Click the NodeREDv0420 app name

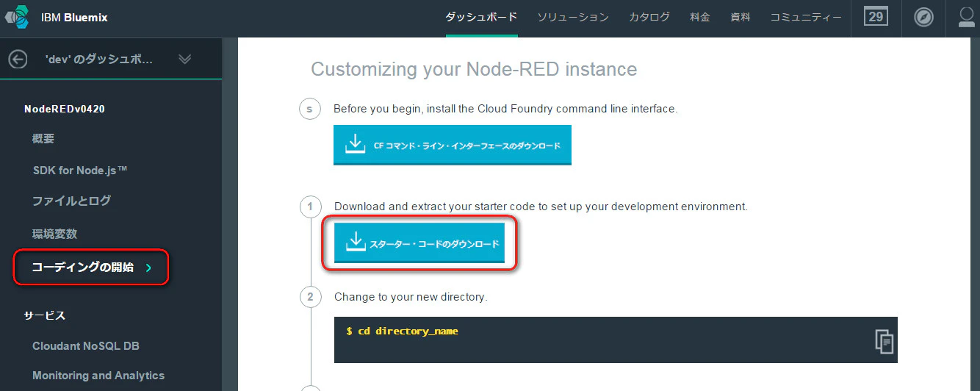[65, 109]
